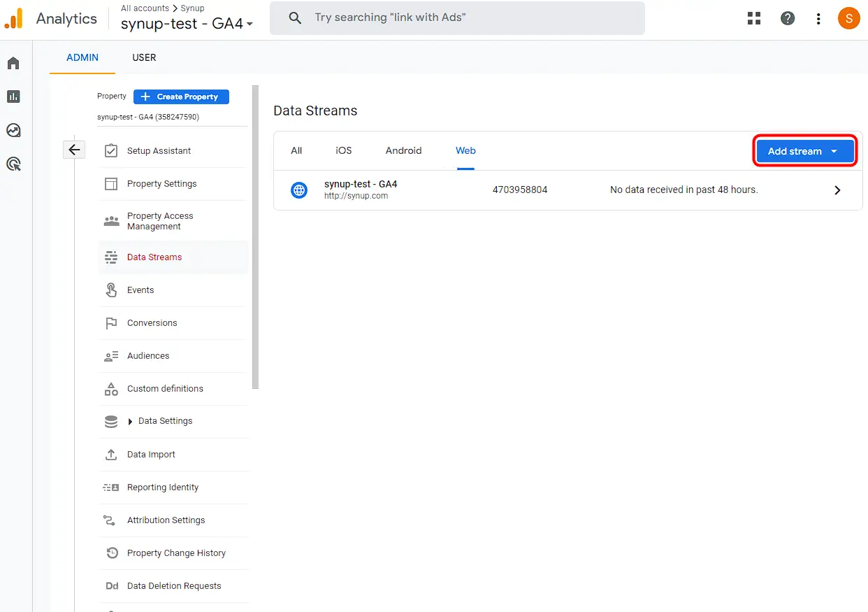Image resolution: width=868 pixels, height=612 pixels.
Task: Open the Home icon in left rail
Action: point(13,64)
